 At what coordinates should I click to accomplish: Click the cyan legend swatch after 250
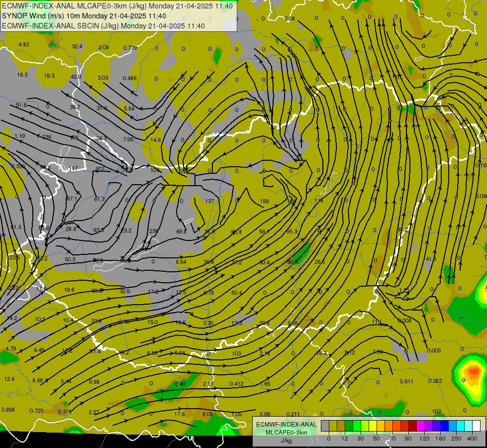(461, 426)
